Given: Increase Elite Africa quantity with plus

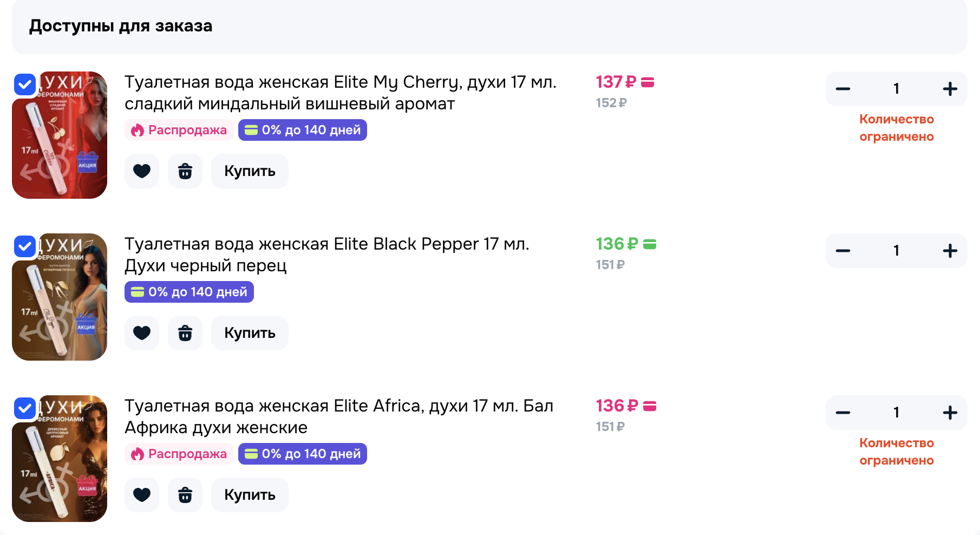Looking at the screenshot, I should (950, 413).
